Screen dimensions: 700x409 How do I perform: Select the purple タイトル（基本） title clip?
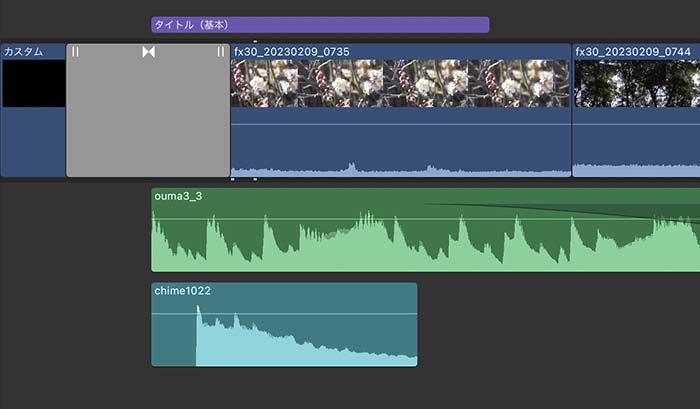320,25
